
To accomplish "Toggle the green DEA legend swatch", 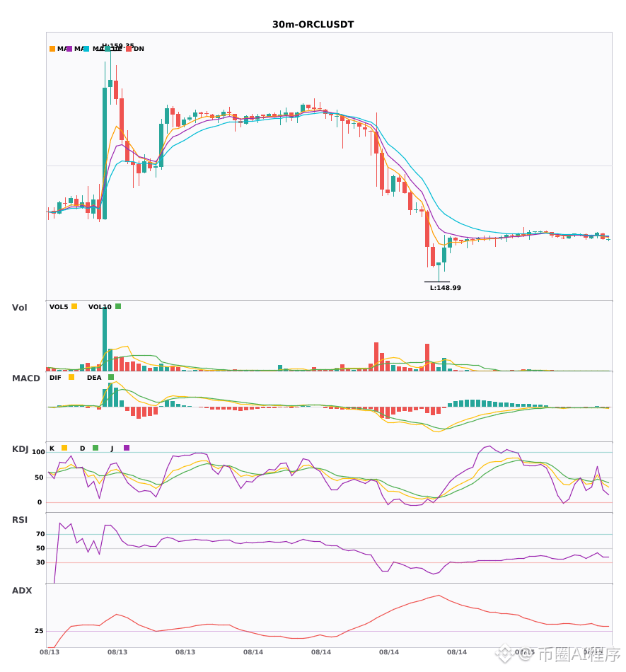I will click(x=111, y=377).
